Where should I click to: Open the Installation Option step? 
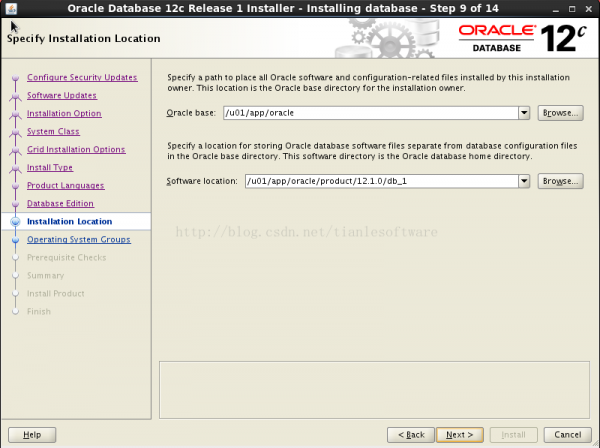(x=64, y=113)
